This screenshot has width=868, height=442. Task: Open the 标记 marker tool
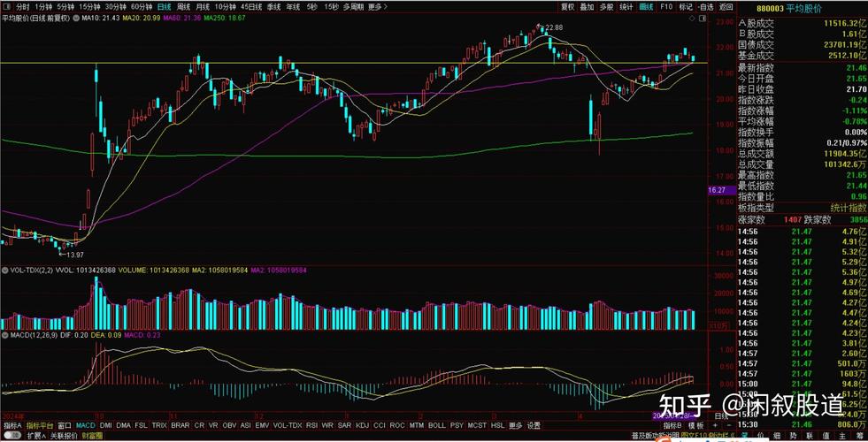(x=686, y=6)
